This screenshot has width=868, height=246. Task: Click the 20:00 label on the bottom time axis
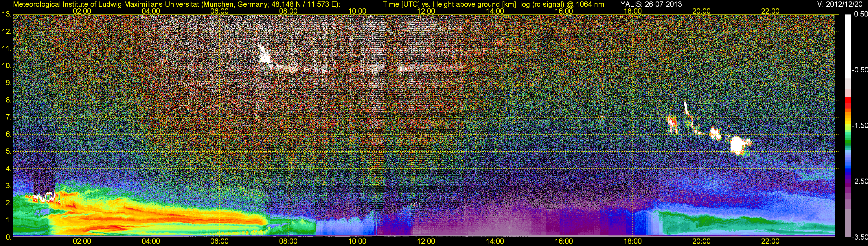[x=702, y=241]
